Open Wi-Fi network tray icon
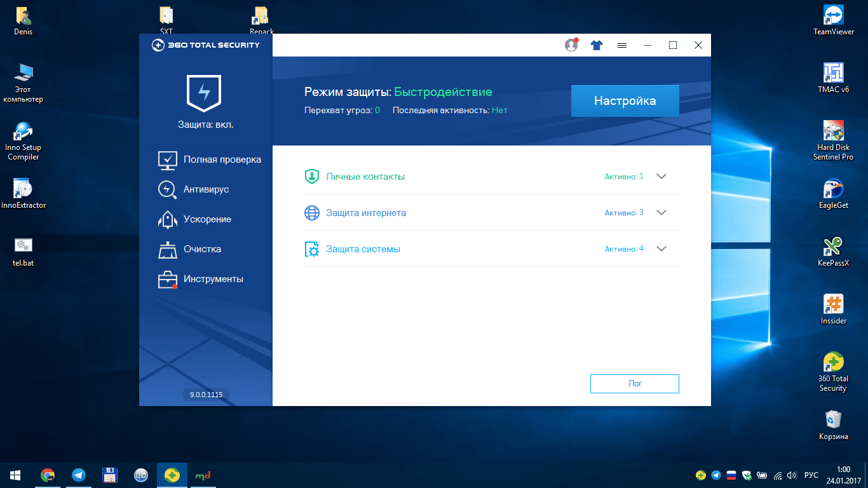This screenshot has height=488, width=868. pos(776,475)
